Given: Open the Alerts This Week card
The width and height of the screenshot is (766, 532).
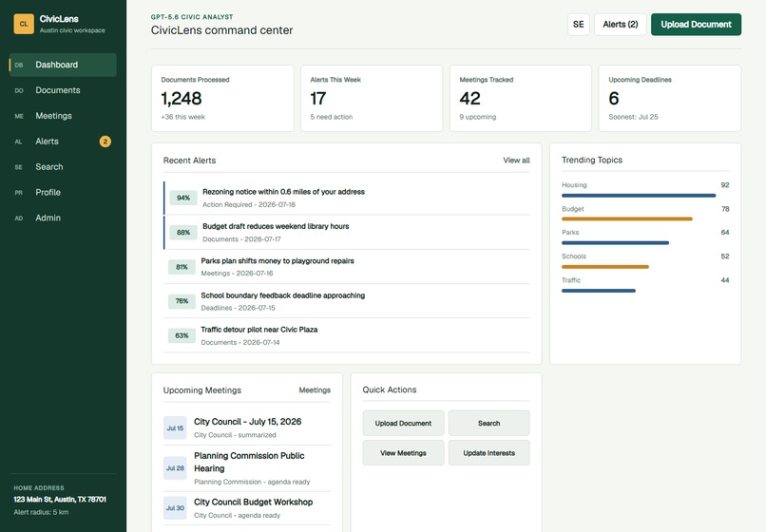Looking at the screenshot, I should (372, 98).
